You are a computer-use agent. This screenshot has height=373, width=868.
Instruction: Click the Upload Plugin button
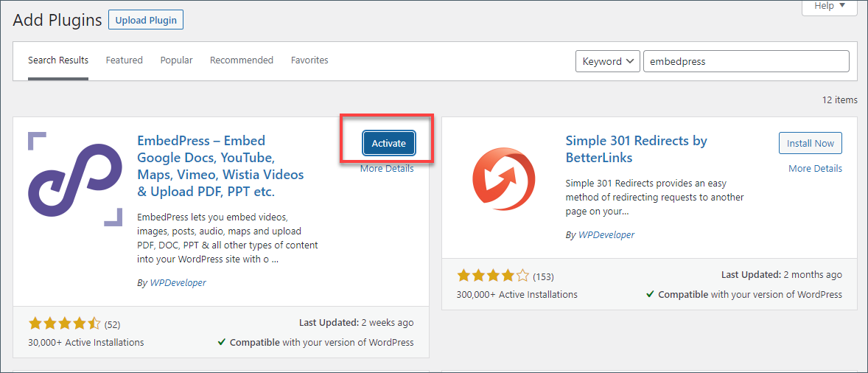[x=146, y=21]
